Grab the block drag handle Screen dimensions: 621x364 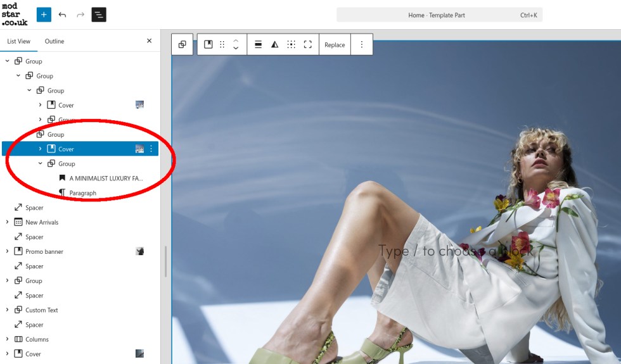pos(222,44)
